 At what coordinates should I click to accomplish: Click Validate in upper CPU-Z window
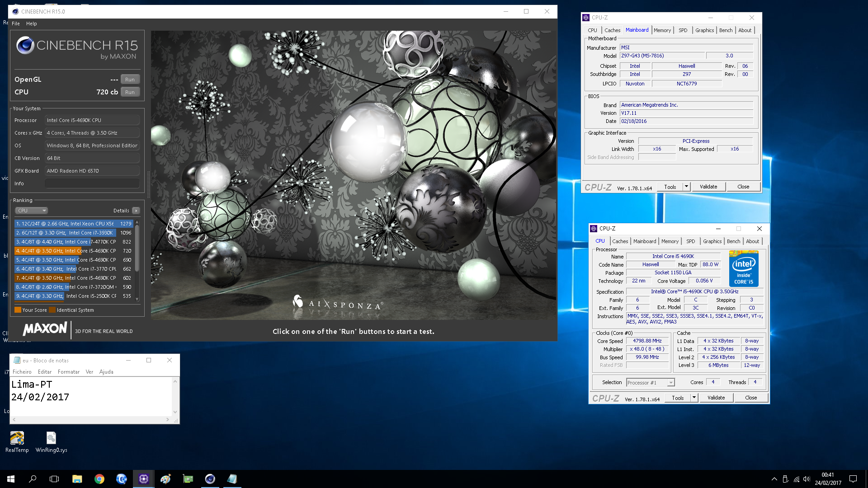point(708,187)
